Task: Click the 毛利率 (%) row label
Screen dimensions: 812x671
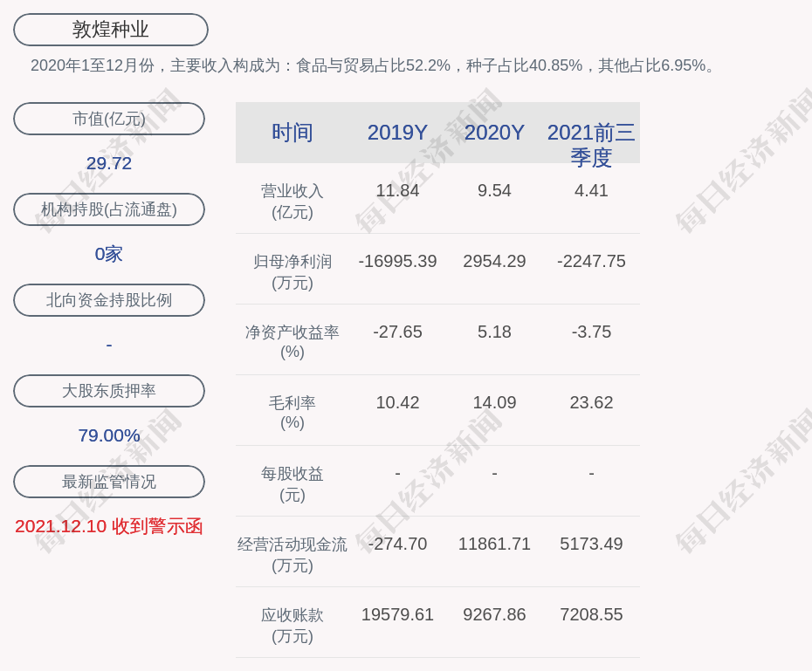Action: 292,413
